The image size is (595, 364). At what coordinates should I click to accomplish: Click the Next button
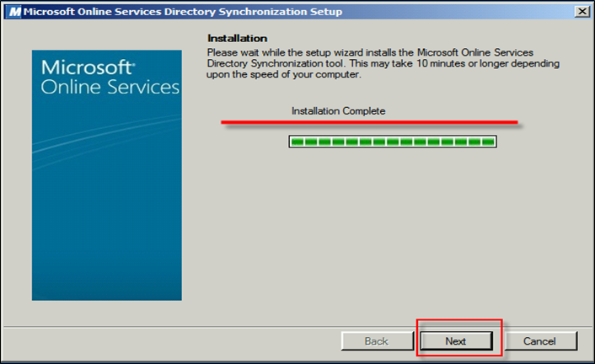pos(456,341)
